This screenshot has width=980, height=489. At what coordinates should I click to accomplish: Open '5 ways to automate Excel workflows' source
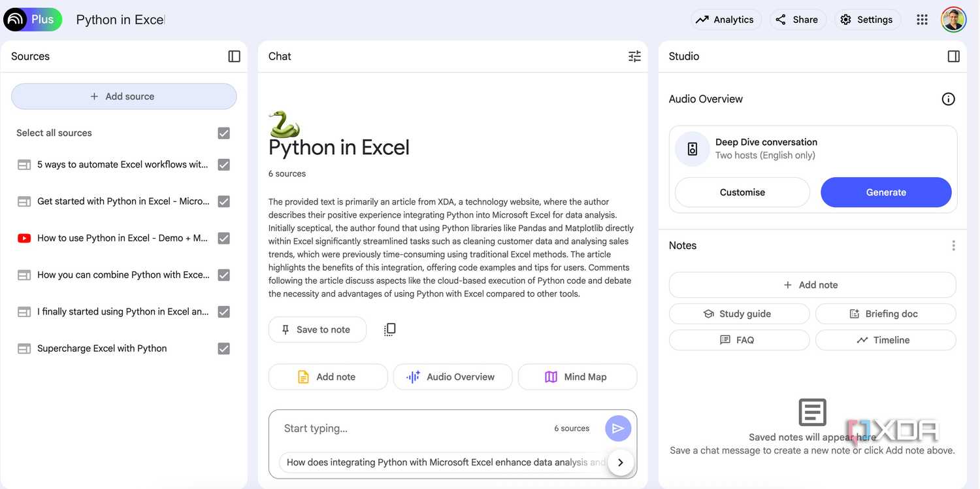click(x=123, y=165)
